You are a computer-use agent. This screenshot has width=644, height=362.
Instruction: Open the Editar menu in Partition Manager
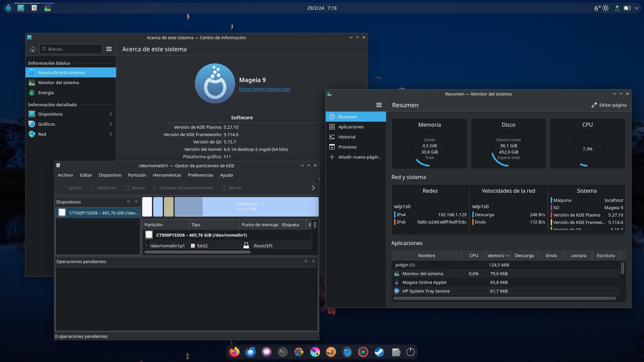[86, 175]
